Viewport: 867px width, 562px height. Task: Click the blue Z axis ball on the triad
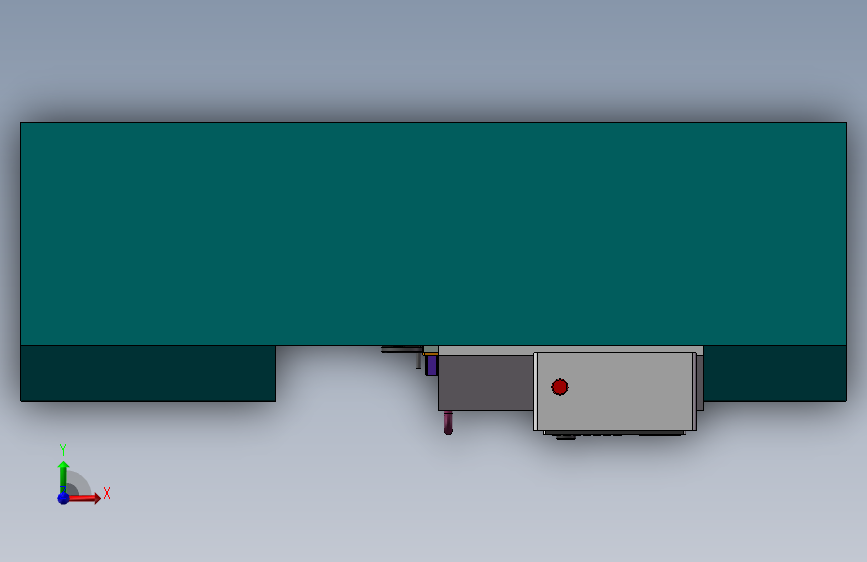click(x=63, y=498)
